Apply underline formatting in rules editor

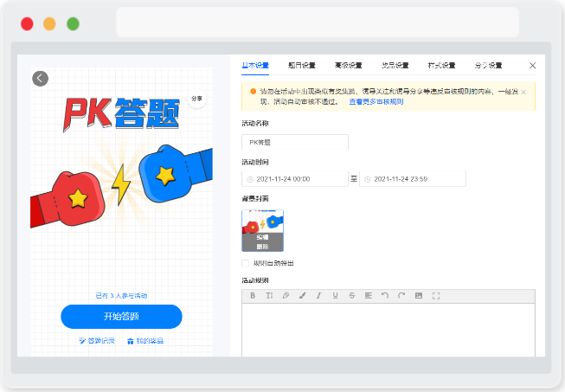335,296
